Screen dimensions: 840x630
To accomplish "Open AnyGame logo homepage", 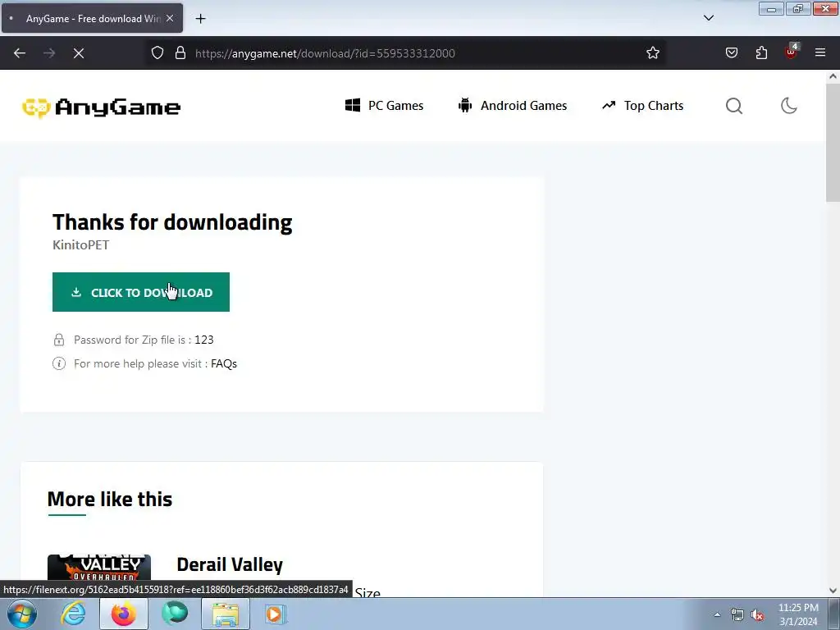I will pos(101,107).
